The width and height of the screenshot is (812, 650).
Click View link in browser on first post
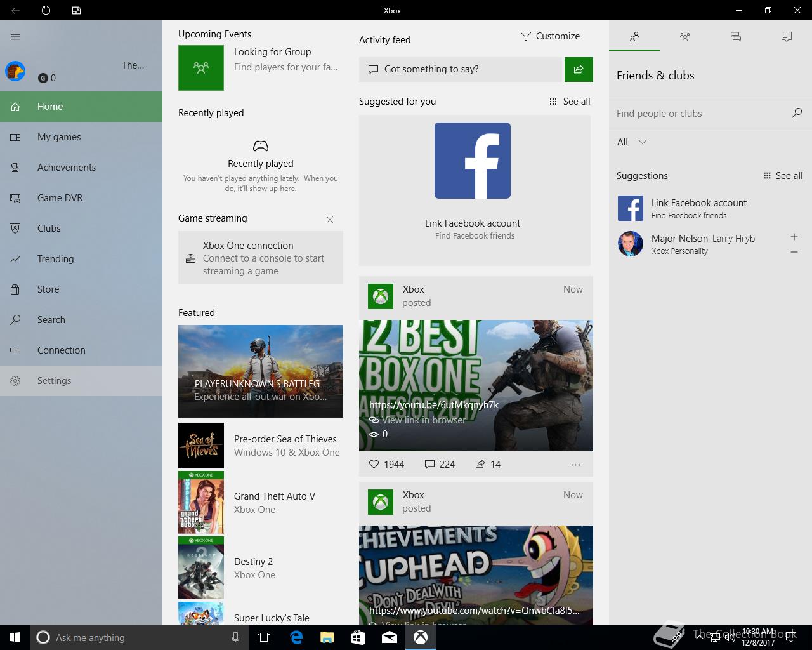tap(418, 420)
